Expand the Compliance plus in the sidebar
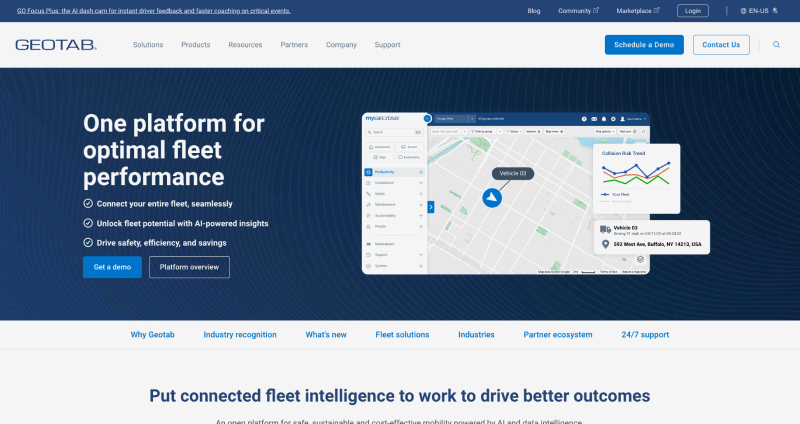 (421, 183)
